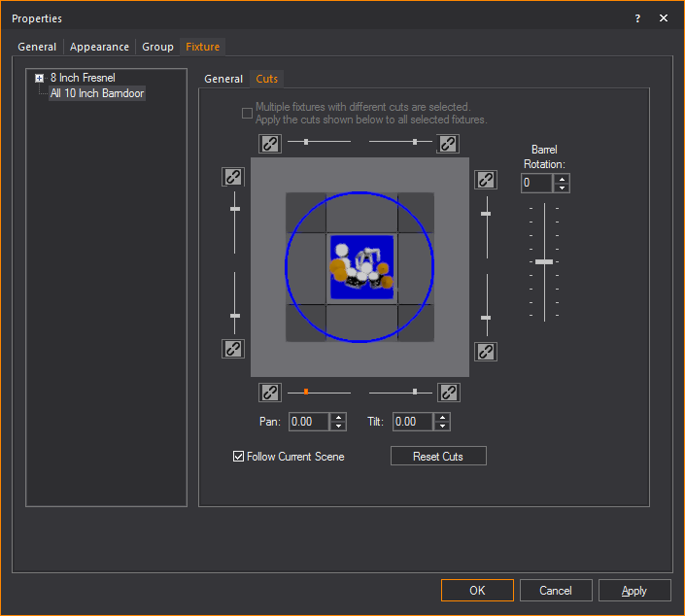This screenshot has width=685, height=616.
Task: Increase the Tilt value with up arrow
Action: [x=443, y=418]
